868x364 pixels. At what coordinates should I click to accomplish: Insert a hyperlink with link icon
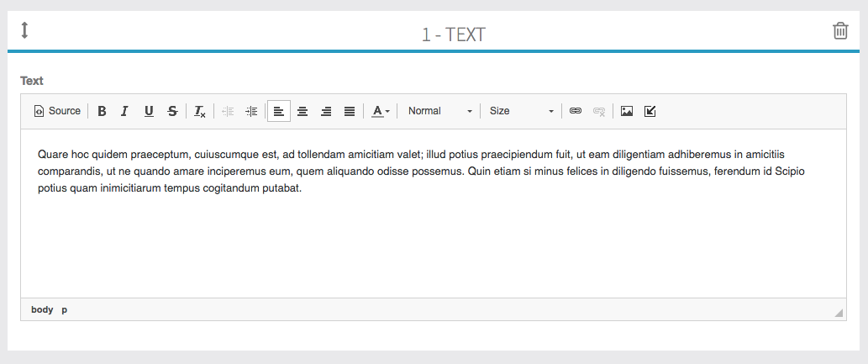tap(576, 111)
